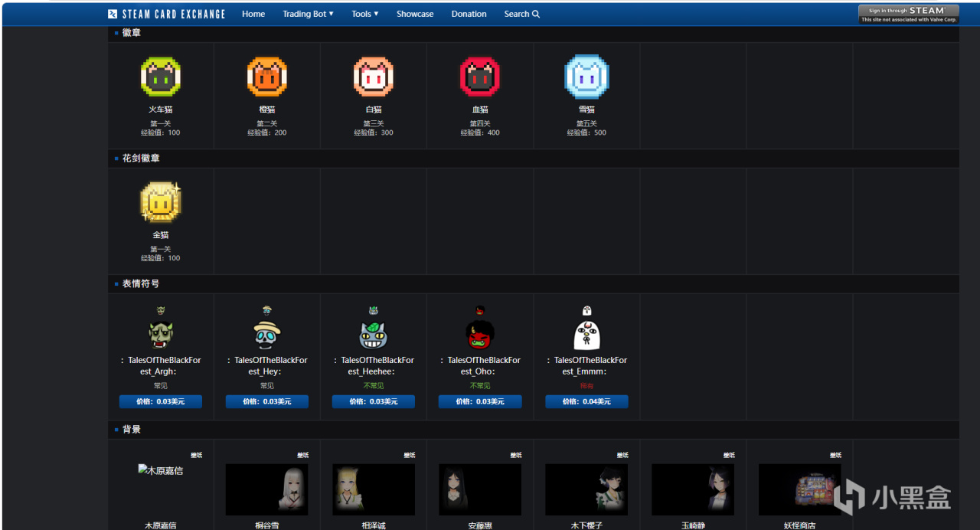Click the 稀有 rarity label under Emmm emoticon
Screen dimensions: 980x530
pyautogui.click(x=586, y=386)
